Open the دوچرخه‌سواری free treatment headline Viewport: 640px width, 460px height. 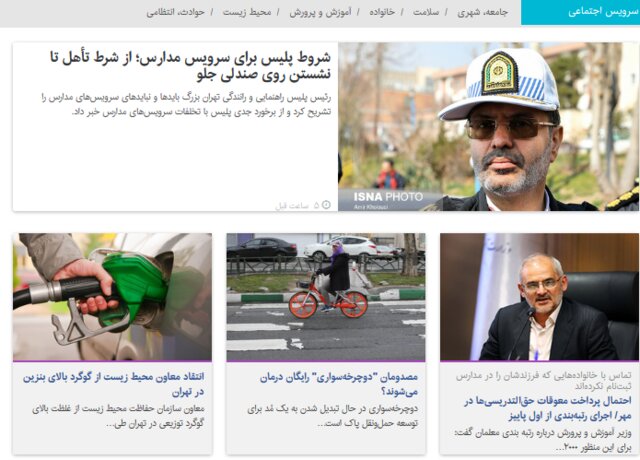coord(339,384)
